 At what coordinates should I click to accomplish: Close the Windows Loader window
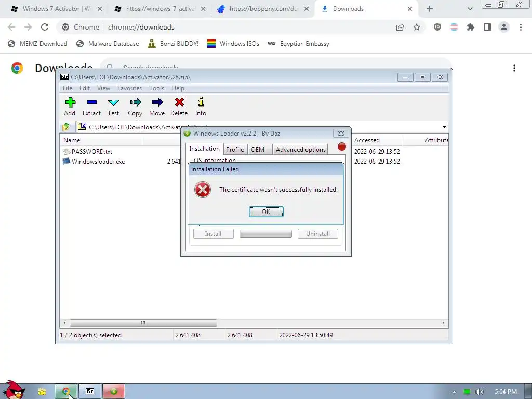(x=341, y=134)
